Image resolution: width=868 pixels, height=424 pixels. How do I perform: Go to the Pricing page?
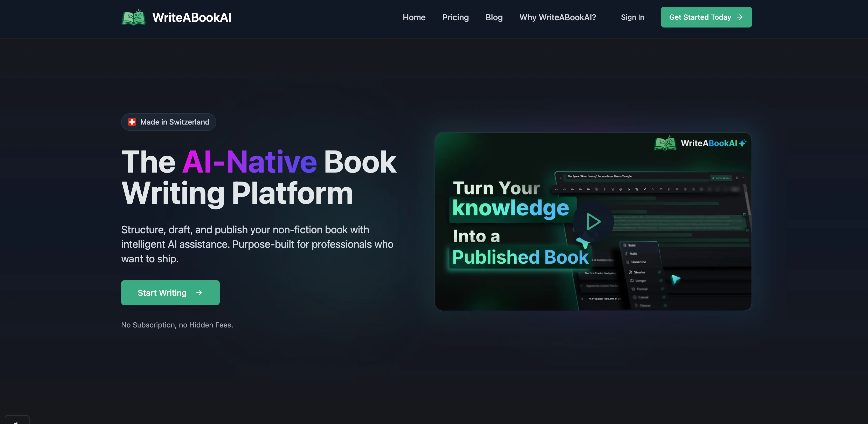(x=455, y=17)
